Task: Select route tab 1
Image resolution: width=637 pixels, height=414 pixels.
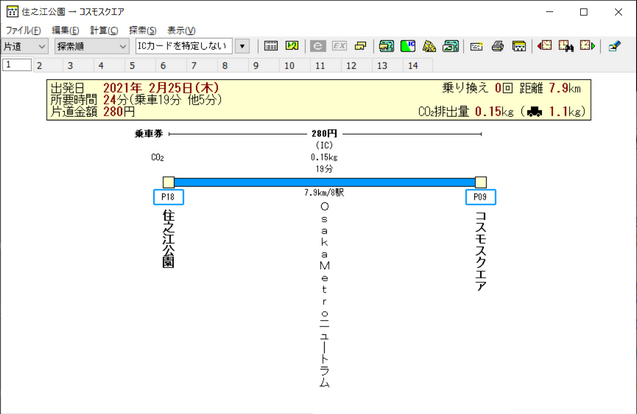Action: pyautogui.click(x=17, y=65)
